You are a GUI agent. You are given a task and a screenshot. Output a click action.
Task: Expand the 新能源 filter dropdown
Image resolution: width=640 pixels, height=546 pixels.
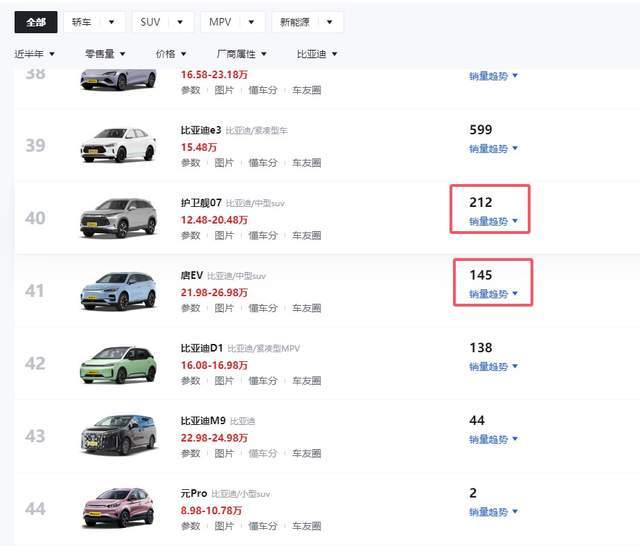307,22
